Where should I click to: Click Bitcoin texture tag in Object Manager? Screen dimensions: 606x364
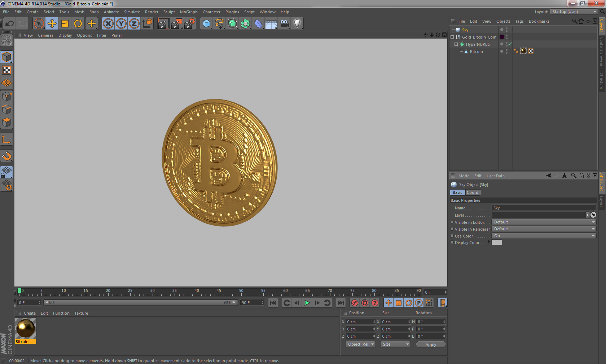click(523, 51)
